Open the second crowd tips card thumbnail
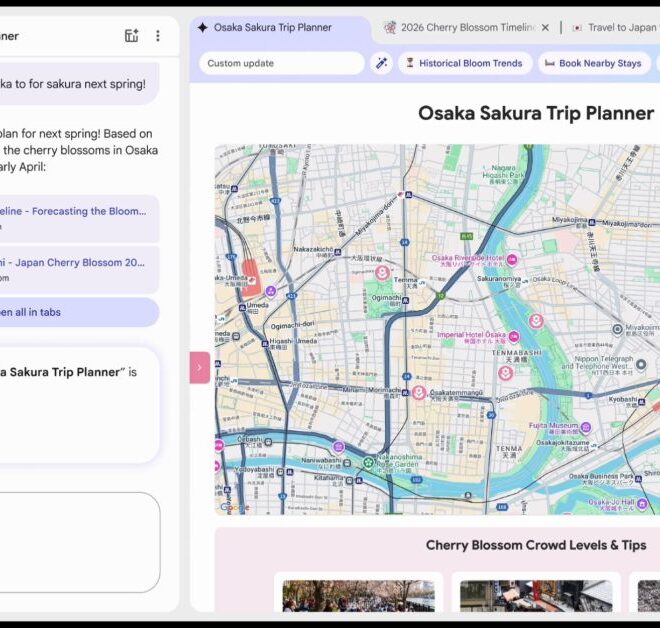This screenshot has height=628, width=660. click(536, 596)
